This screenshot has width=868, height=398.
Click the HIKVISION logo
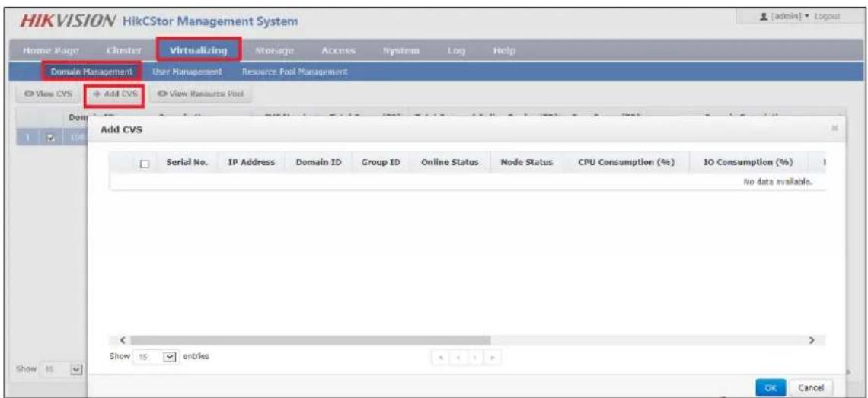click(x=68, y=22)
